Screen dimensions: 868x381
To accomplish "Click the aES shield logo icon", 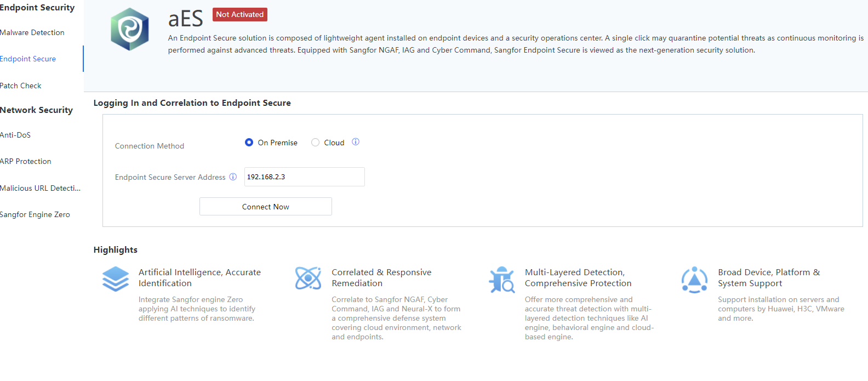I will point(129,29).
